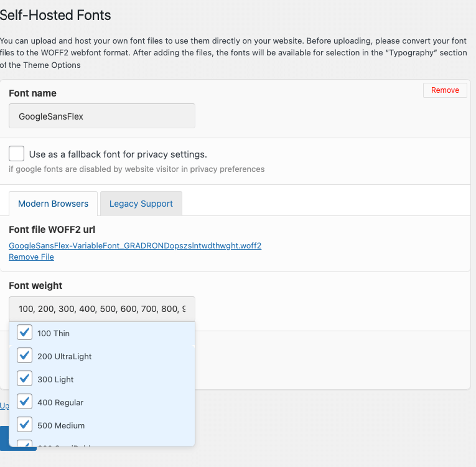The image size is (476, 467).
Task: Untick the 500 Medium checkbox
Action: [25, 425]
